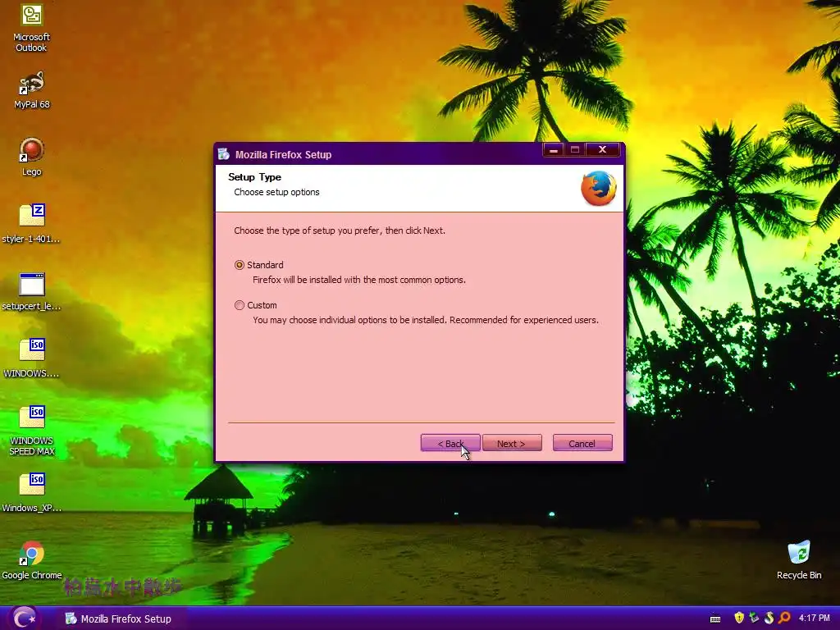Image resolution: width=840 pixels, height=630 pixels.
Task: Open the MyPal 68 browser shortcut
Action: 32,90
